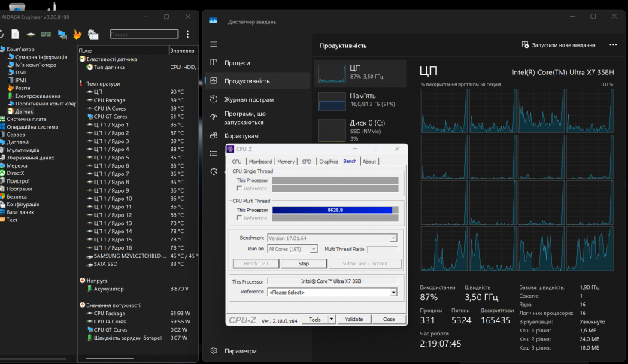The width and height of the screenshot is (628, 364).
Task: Click the Validate button in CPU-Z
Action: [353, 320]
